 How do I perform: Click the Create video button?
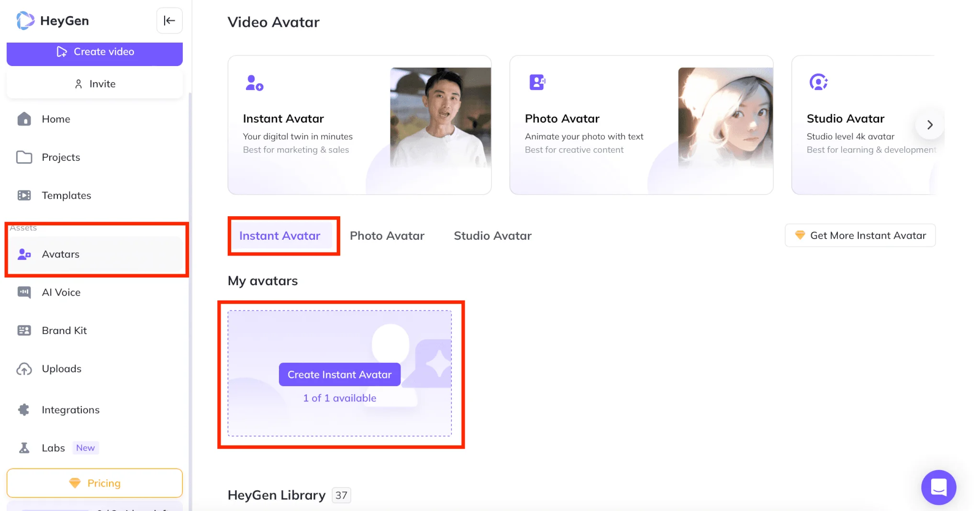click(x=95, y=52)
